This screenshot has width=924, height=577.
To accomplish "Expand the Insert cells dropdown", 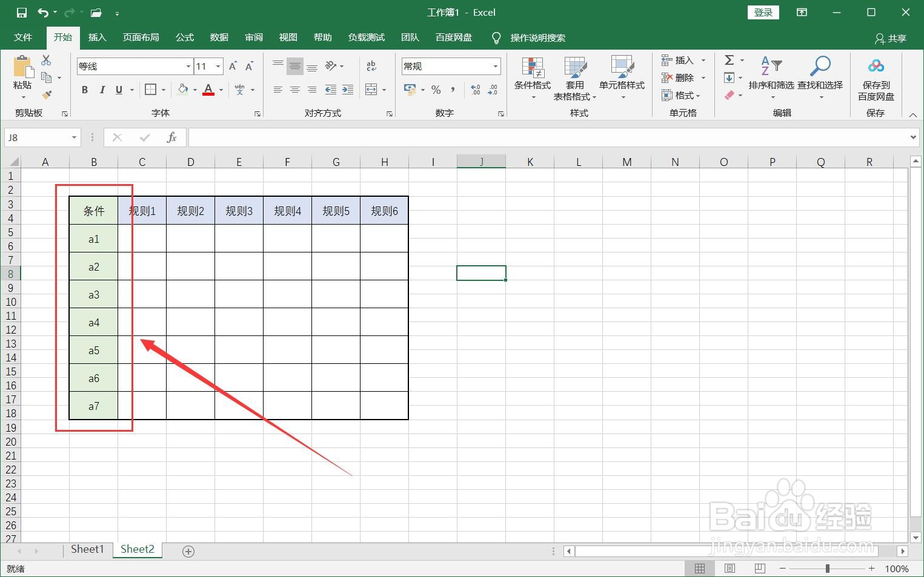I will pos(703,61).
